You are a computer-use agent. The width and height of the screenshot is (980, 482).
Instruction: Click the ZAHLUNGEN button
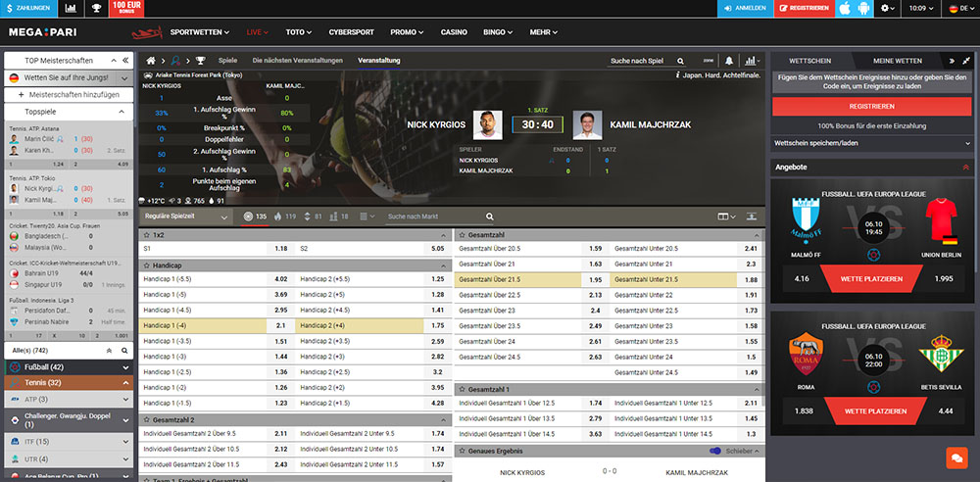click(x=28, y=8)
